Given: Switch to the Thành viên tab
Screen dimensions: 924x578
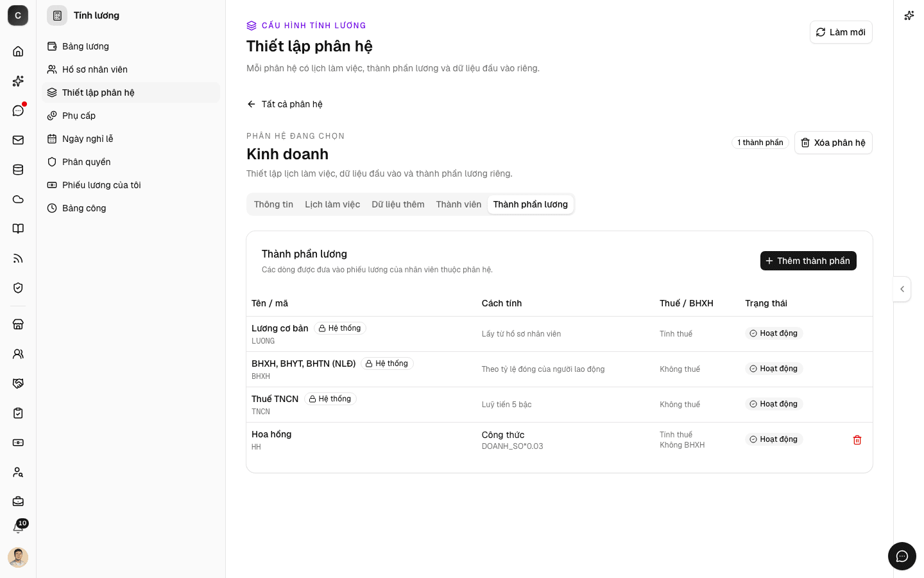Looking at the screenshot, I should click(459, 204).
